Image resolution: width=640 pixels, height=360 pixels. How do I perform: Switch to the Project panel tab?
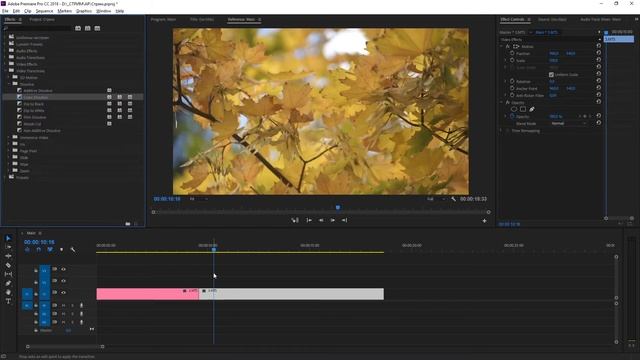pyautogui.click(x=42, y=19)
